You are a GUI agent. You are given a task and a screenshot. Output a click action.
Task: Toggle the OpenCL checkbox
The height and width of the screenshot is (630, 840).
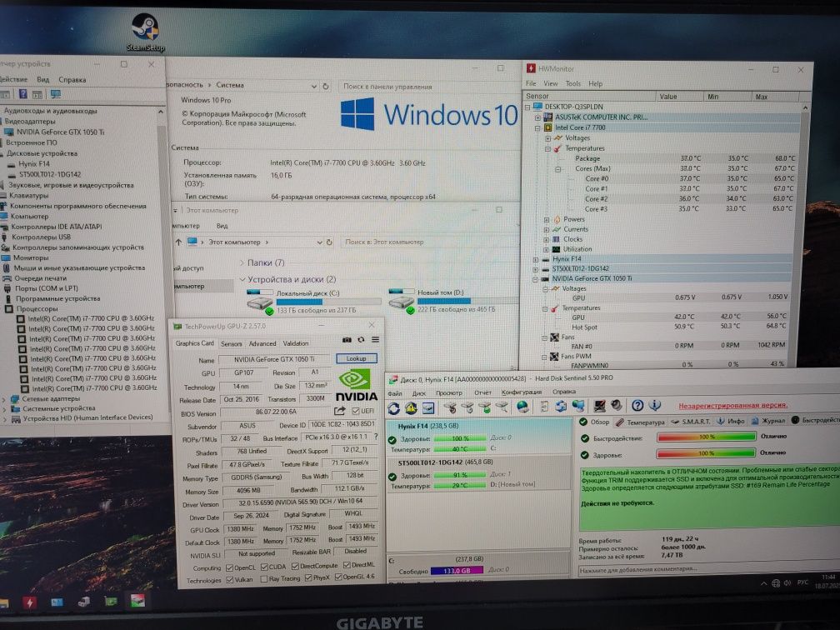point(229,567)
